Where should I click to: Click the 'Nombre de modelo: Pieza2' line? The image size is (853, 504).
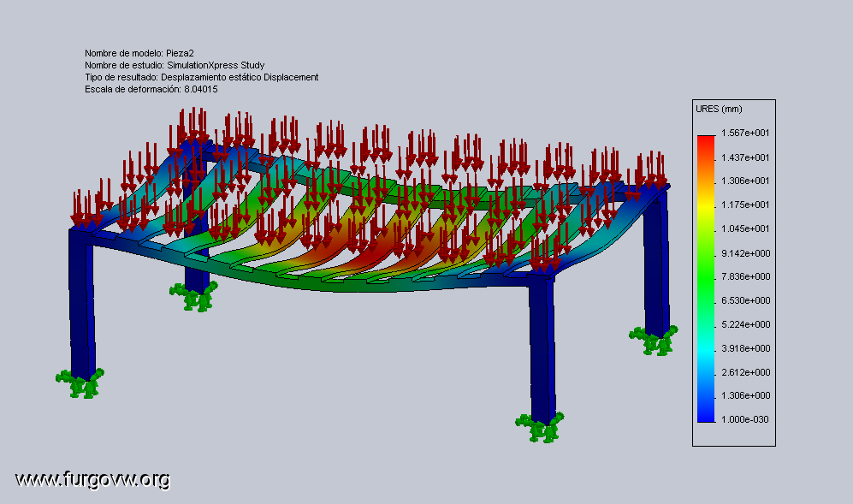[x=139, y=53]
